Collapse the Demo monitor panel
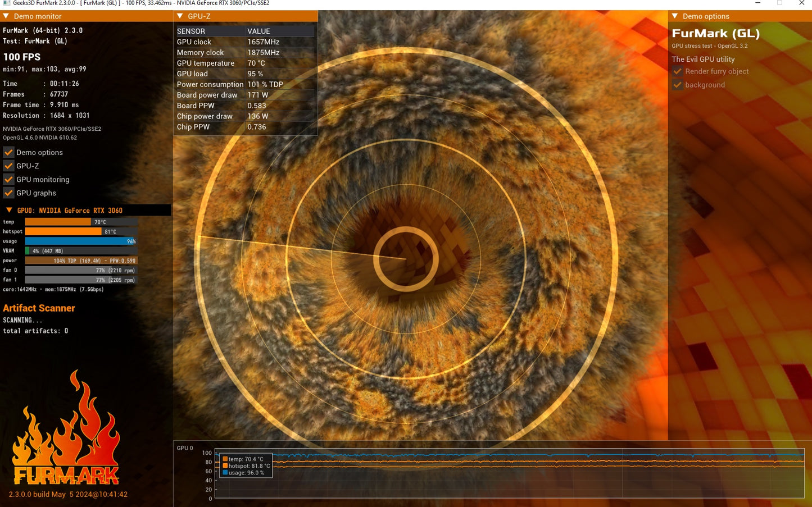The width and height of the screenshot is (812, 507). point(6,16)
